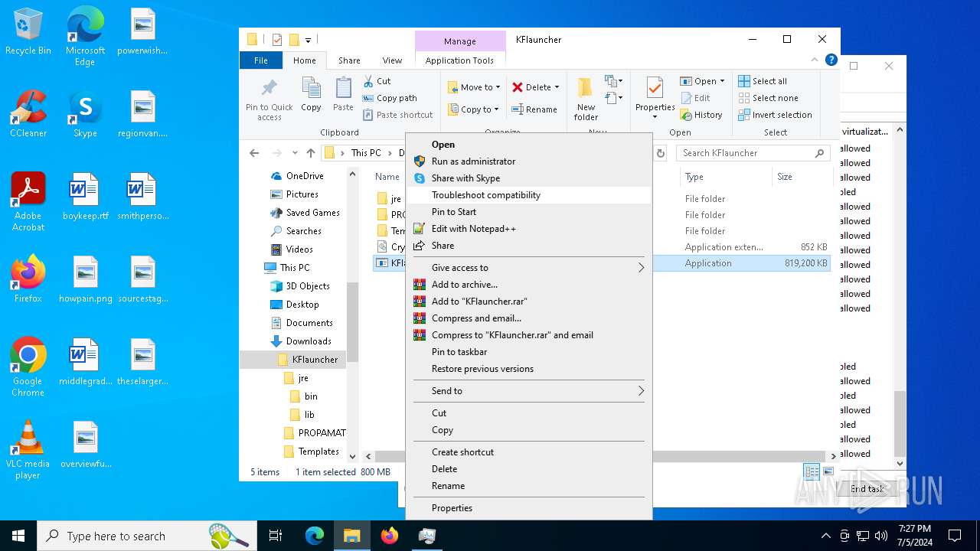Choose Properties in context menu
980x551 pixels.
tap(529, 508)
